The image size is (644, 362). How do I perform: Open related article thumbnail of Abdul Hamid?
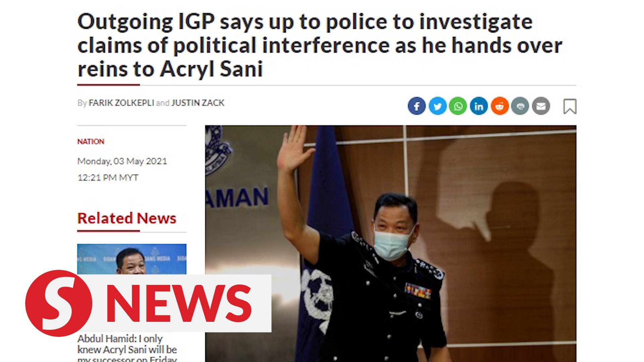(131, 259)
